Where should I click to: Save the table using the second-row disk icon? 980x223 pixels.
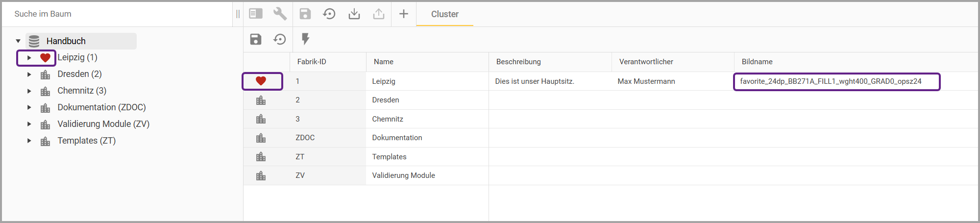[256, 39]
